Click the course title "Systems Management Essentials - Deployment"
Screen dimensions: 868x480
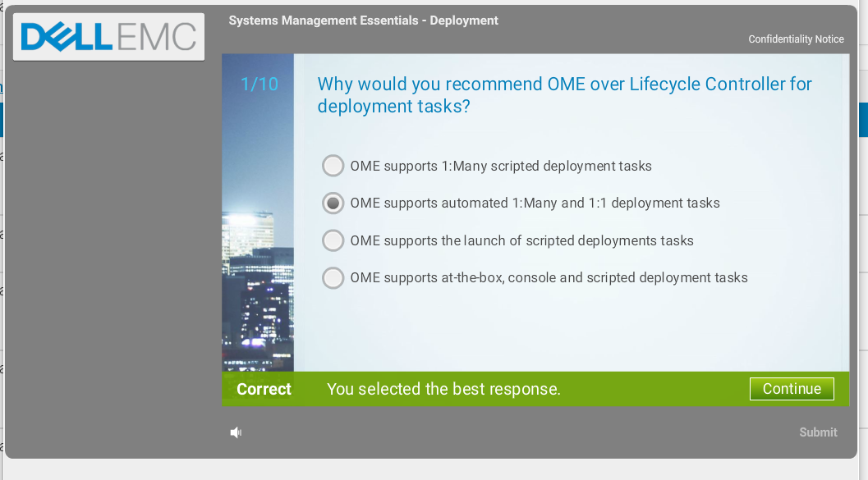pyautogui.click(x=363, y=21)
